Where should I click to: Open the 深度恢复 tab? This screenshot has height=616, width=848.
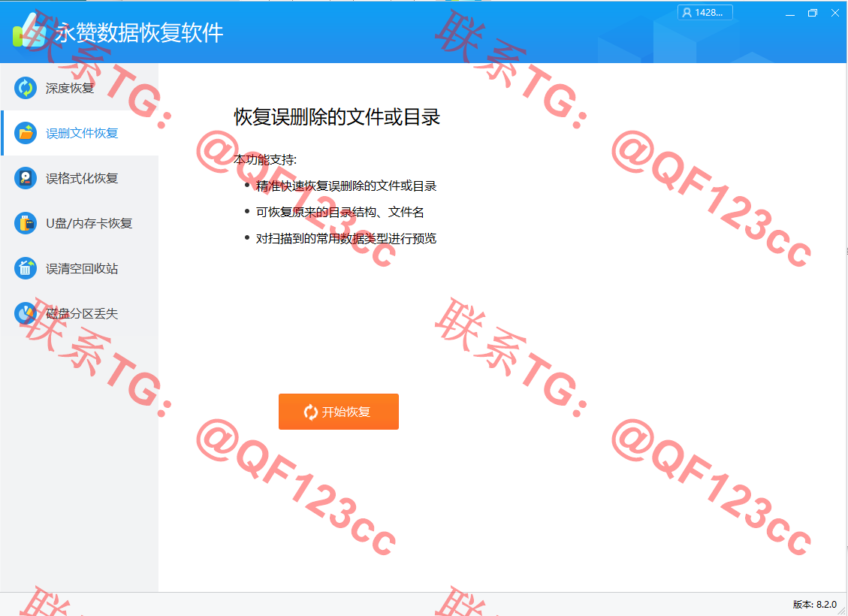click(x=80, y=88)
